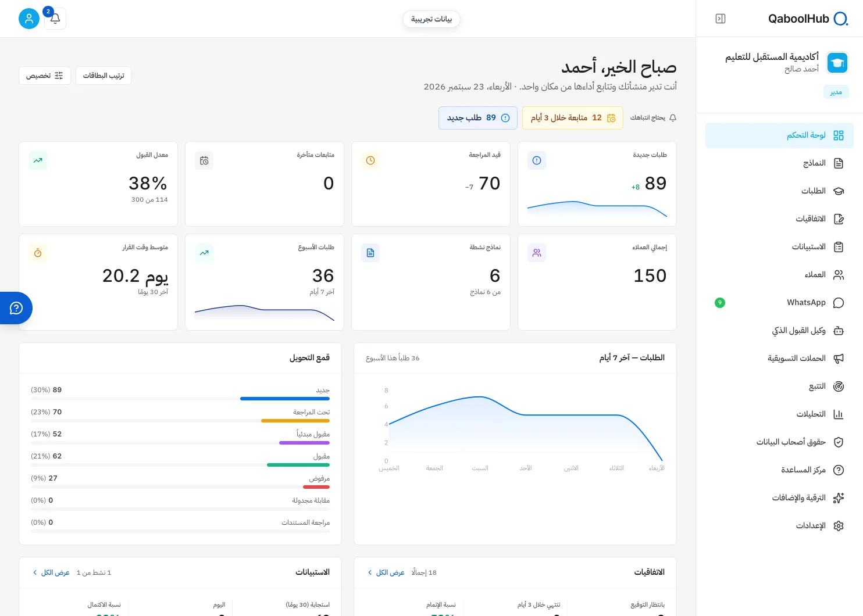863x616 pixels.
Task: Open WhatsApp in sidebar
Action: pyautogui.click(x=779, y=303)
